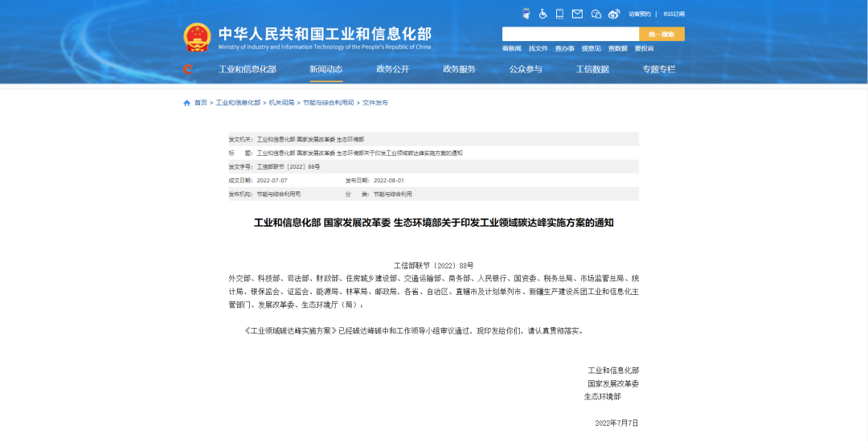Click the document number 工信部联节〔2022〕88号 in metadata
Image resolution: width=868 pixels, height=442 pixels.
click(x=289, y=166)
